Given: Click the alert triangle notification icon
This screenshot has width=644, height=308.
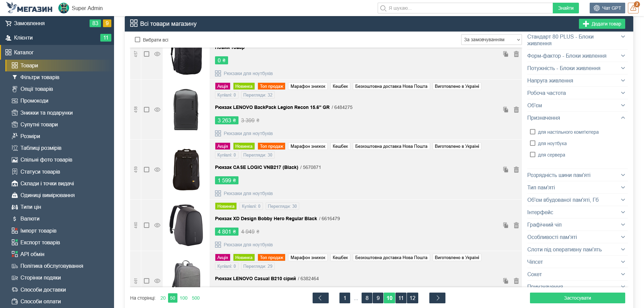Looking at the screenshot, I should pyautogui.click(x=633, y=8).
